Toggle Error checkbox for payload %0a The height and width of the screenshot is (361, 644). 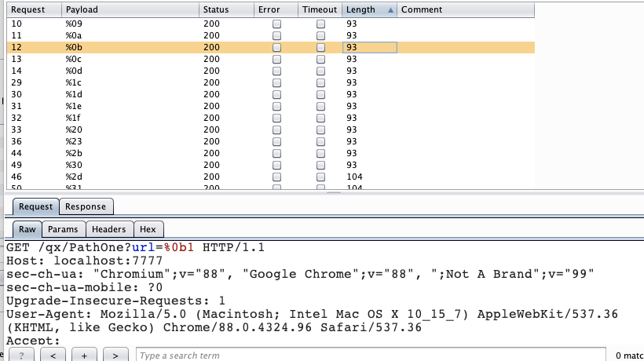[x=276, y=35]
